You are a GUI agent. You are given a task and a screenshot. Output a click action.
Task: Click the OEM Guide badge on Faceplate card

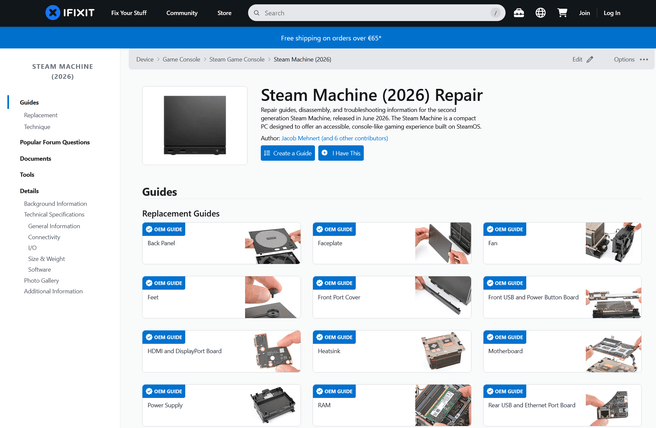[x=334, y=229]
